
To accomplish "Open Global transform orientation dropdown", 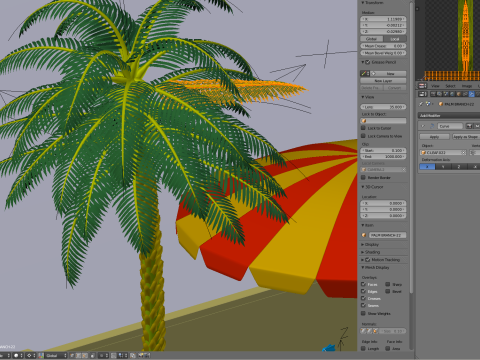I will 56,355.
